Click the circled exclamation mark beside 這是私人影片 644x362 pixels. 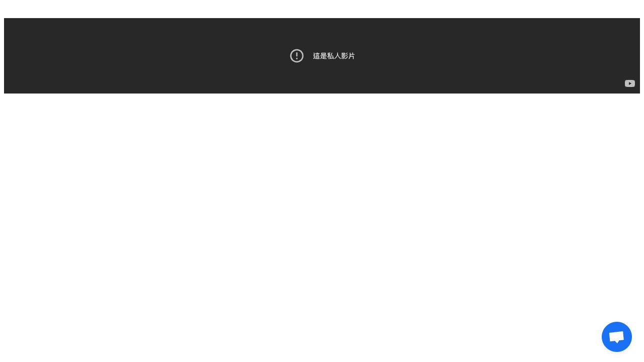tap(297, 56)
